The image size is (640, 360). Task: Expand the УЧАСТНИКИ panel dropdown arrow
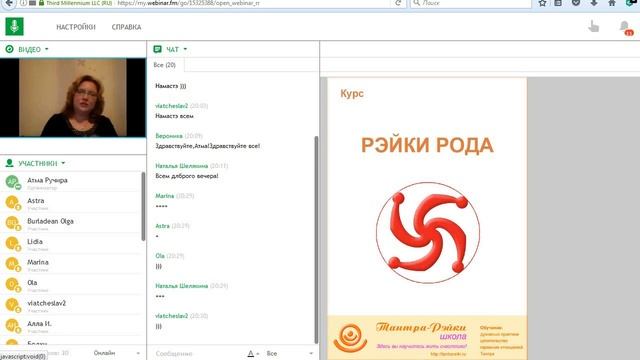tap(63, 163)
